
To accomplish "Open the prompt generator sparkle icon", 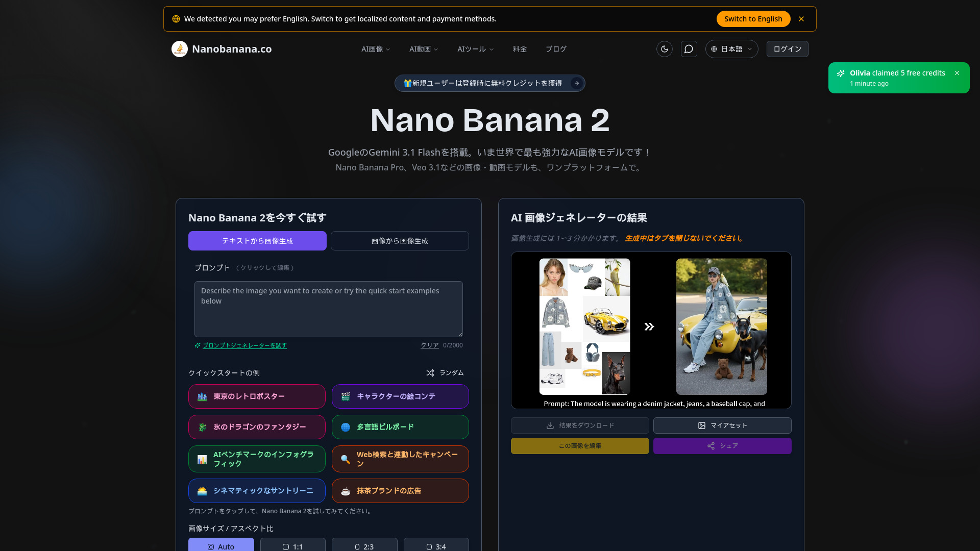I will (x=198, y=345).
